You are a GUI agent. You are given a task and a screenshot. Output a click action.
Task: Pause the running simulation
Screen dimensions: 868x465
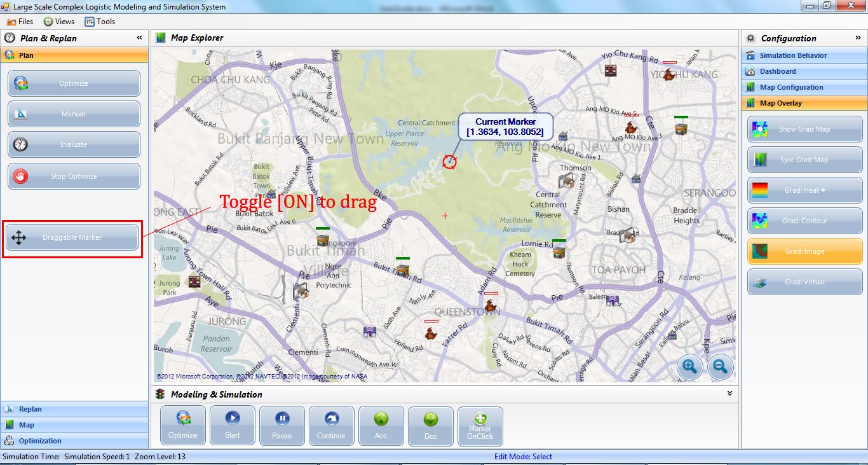281,425
